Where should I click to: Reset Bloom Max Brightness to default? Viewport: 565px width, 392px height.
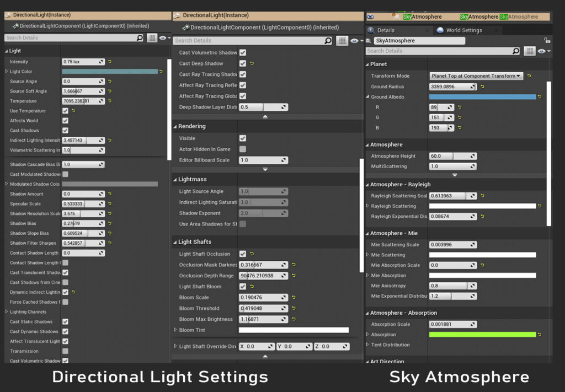click(294, 319)
